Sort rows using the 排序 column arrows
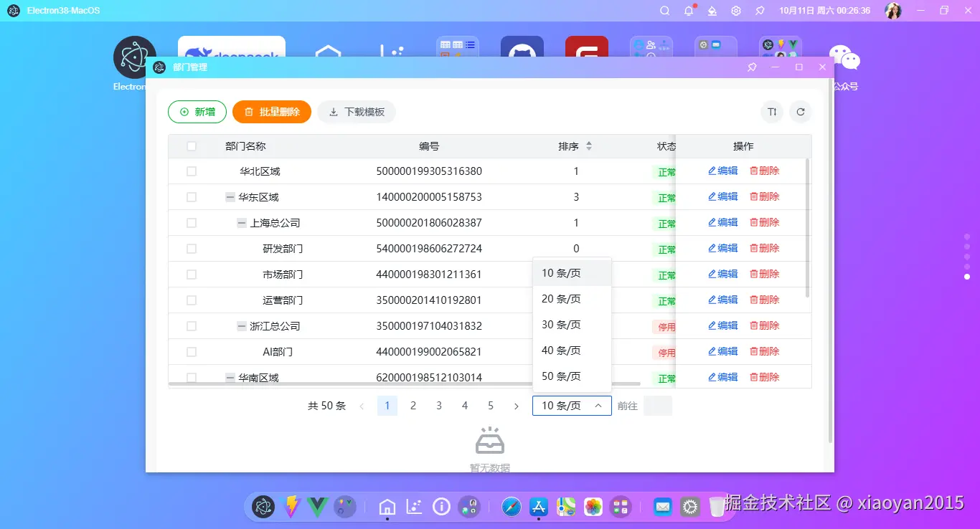This screenshot has height=529, width=980. (588, 146)
